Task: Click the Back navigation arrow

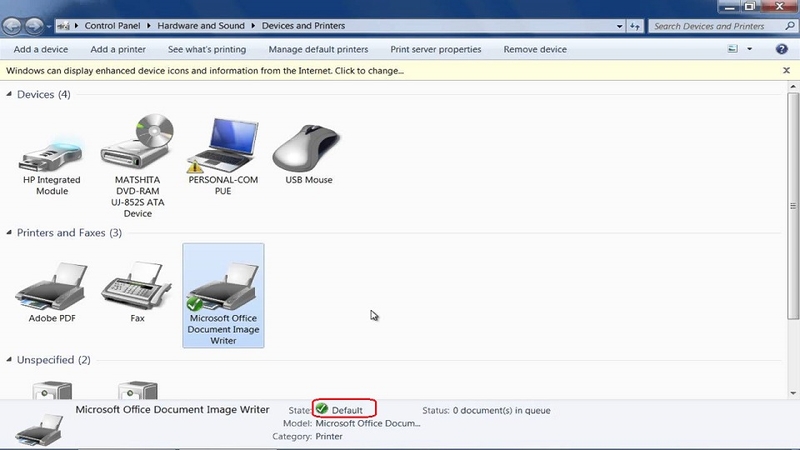Action: pos(12,26)
